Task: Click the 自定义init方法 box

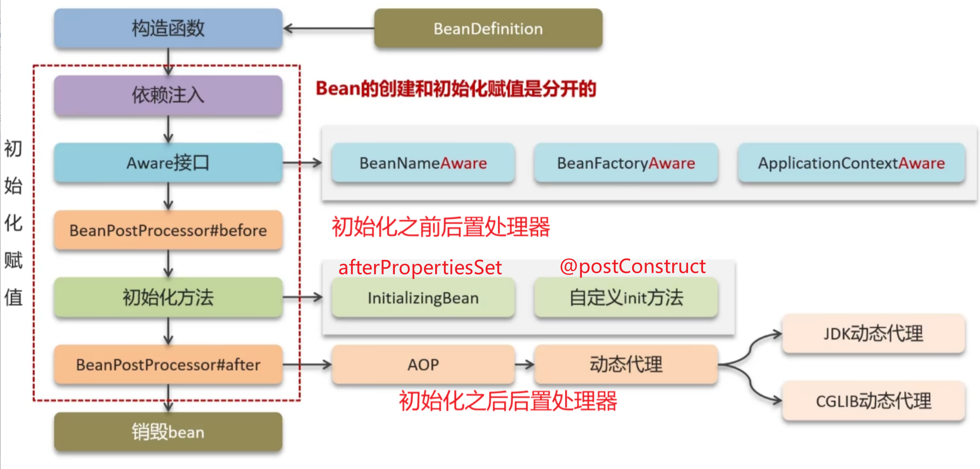Action: [626, 298]
